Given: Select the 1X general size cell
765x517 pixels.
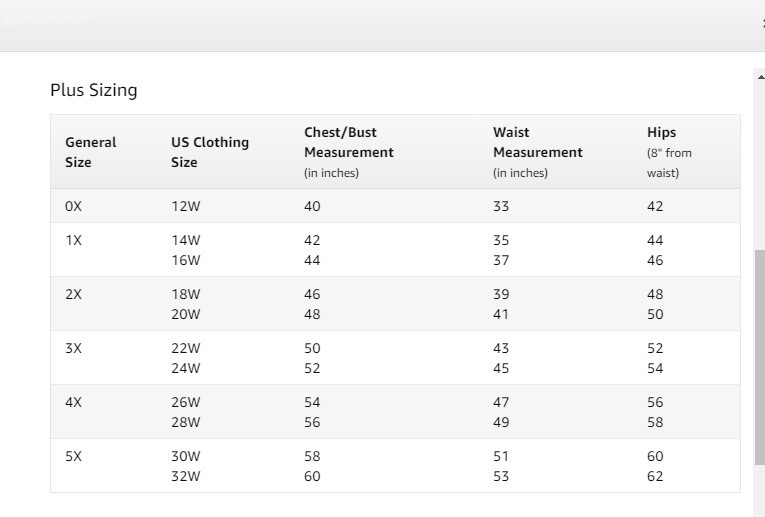Looking at the screenshot, I should 73,240.
